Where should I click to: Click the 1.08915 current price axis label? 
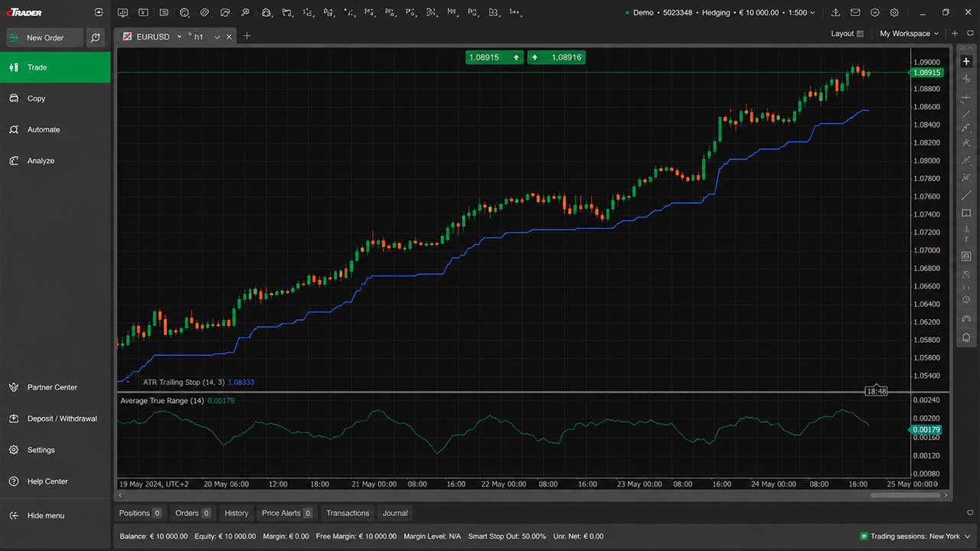click(x=927, y=73)
